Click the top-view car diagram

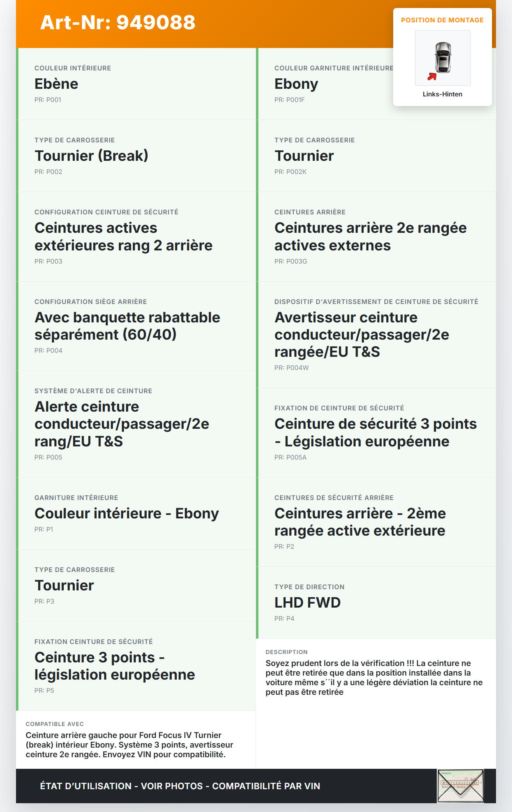click(x=443, y=58)
